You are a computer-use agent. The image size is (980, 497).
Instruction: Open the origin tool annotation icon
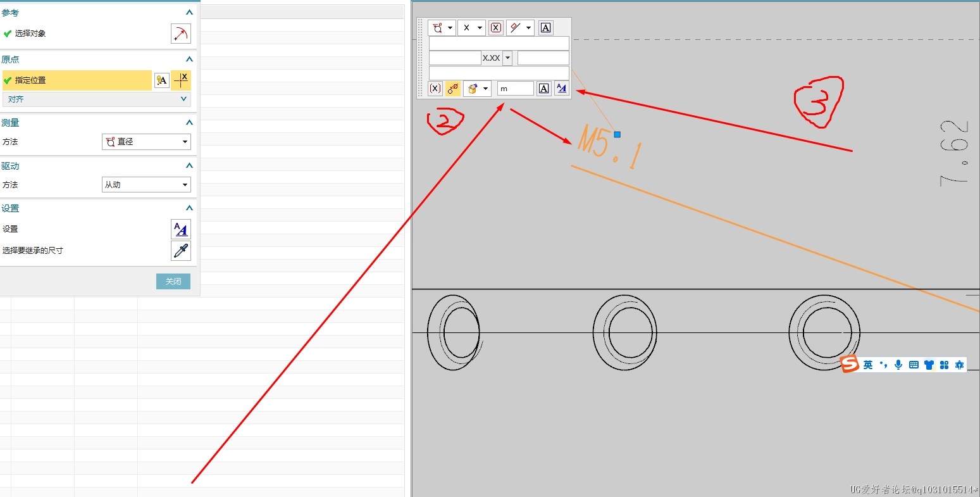click(x=162, y=80)
